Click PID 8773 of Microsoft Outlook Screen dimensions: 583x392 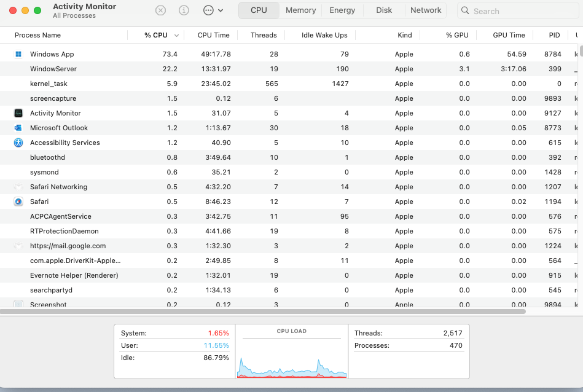(x=552, y=128)
